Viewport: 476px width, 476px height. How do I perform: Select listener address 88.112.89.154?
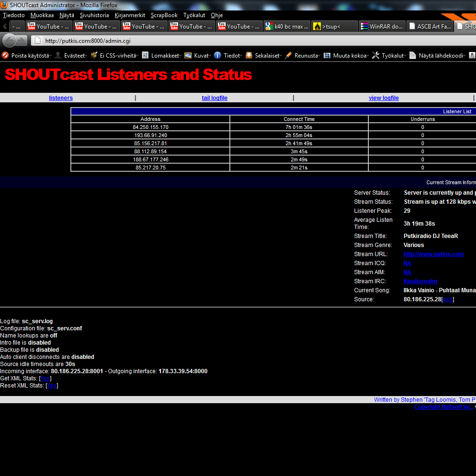(x=150, y=151)
